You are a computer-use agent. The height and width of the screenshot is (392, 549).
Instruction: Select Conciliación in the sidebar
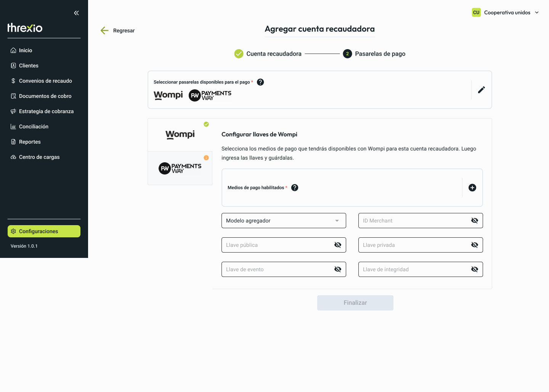tap(44, 126)
